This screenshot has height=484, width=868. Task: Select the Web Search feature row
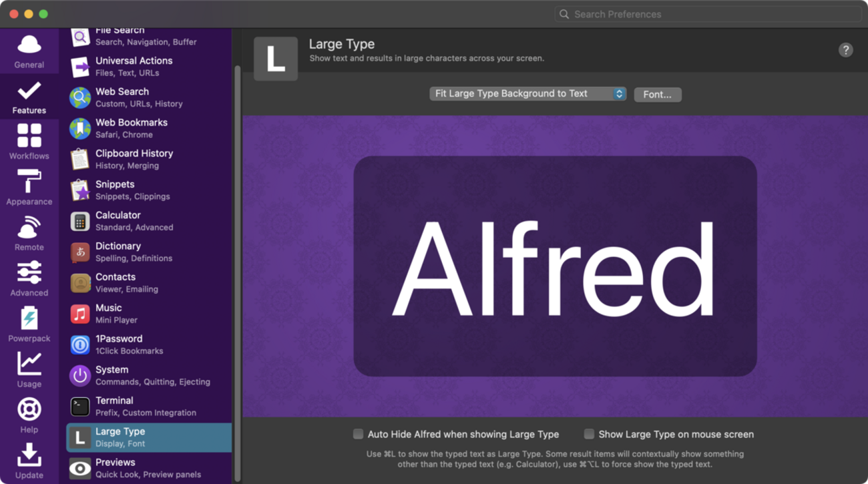click(x=149, y=97)
